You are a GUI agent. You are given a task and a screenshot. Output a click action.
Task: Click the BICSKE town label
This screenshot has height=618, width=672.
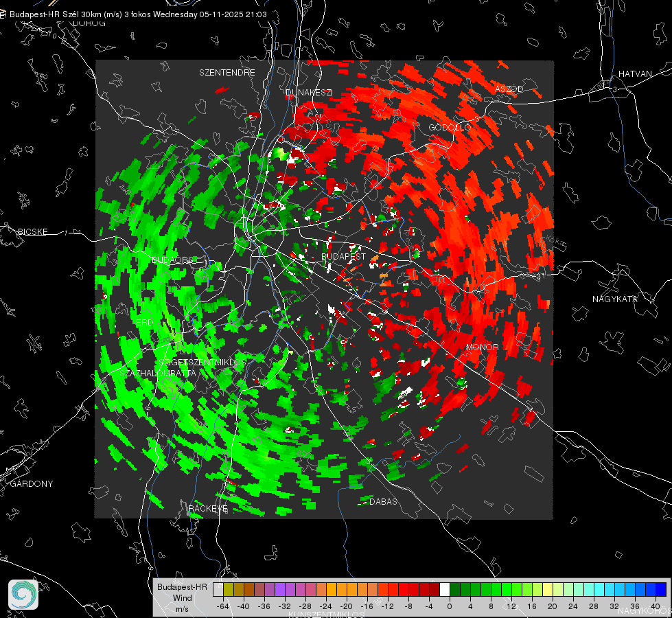coord(32,231)
